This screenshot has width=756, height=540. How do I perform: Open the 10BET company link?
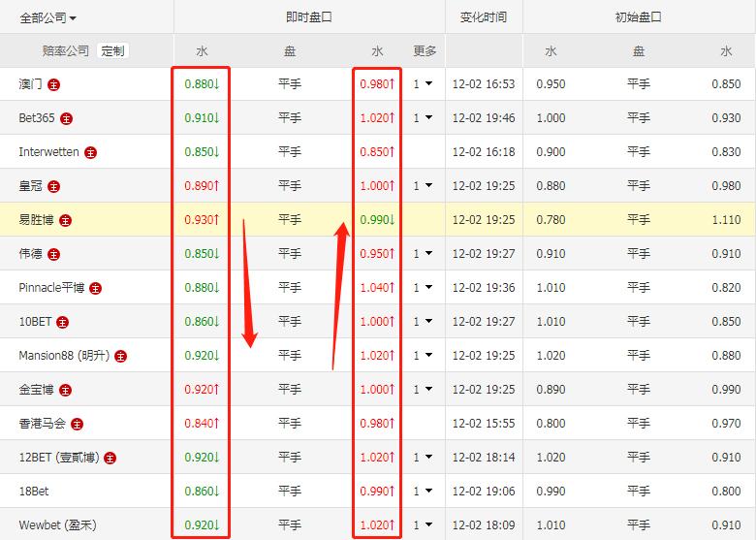coord(35,321)
